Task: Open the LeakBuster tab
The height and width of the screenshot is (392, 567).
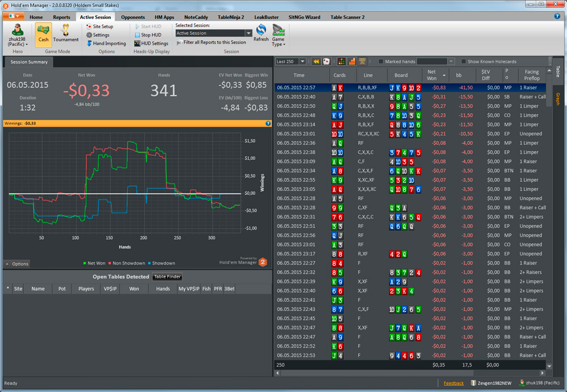Action: click(266, 17)
